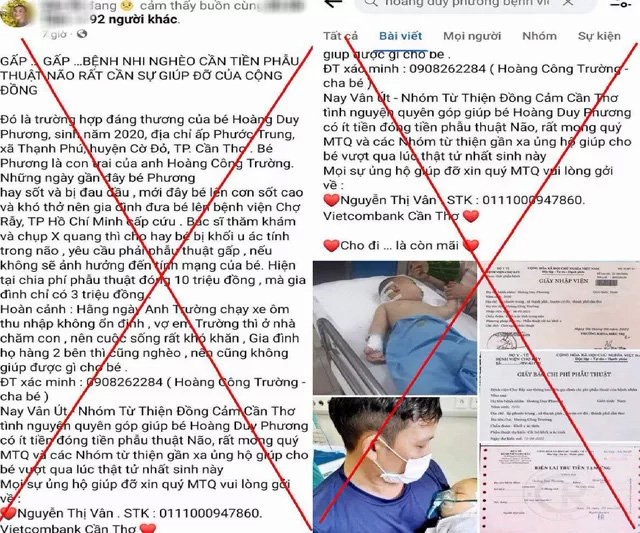Click the '7 giờ' post timestamp
This screenshot has width=640, height=533.
coord(55,34)
